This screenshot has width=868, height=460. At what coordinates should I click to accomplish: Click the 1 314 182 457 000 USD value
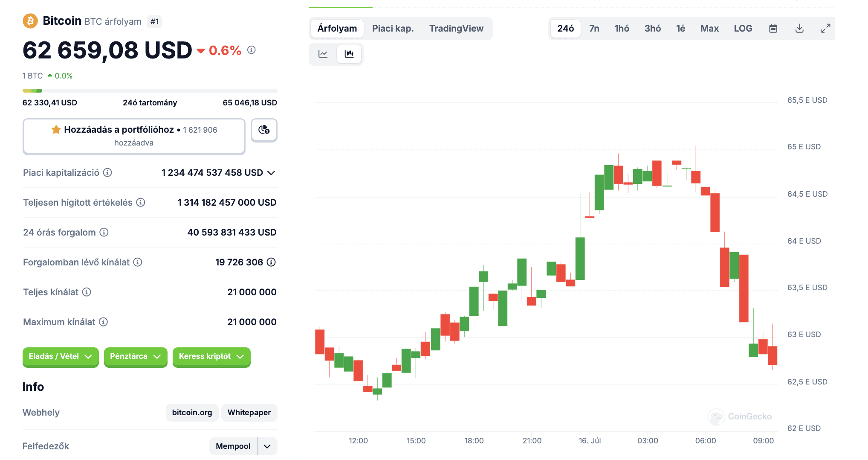click(x=227, y=203)
